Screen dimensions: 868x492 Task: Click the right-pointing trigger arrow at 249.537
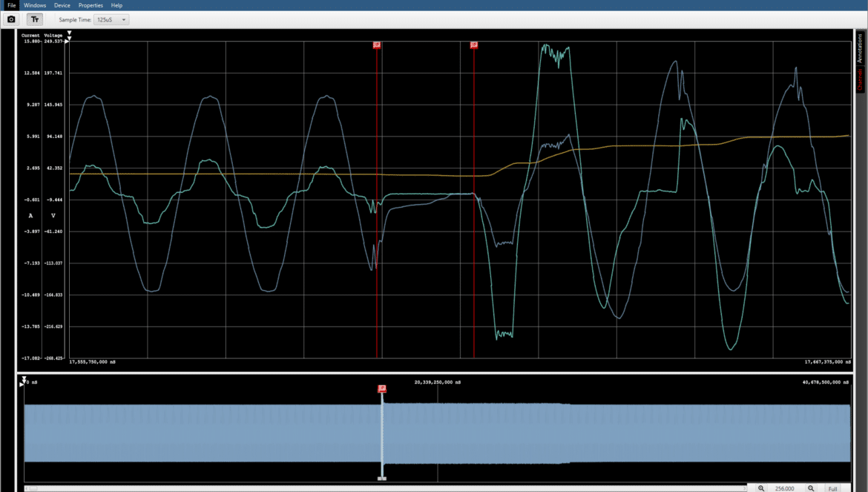(x=67, y=42)
